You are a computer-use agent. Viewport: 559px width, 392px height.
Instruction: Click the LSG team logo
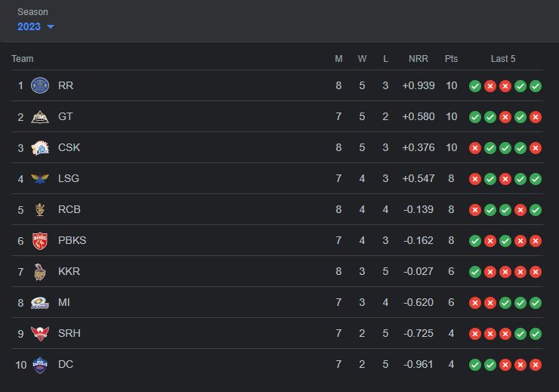click(x=40, y=178)
